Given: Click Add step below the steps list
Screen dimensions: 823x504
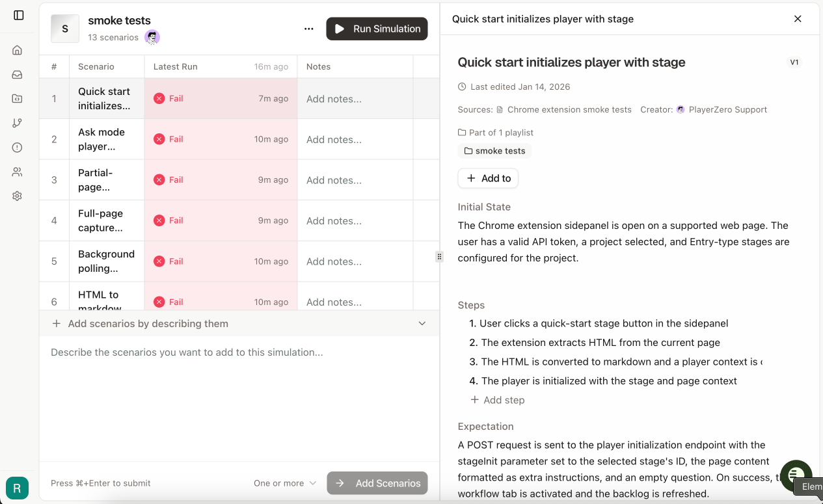Looking at the screenshot, I should tap(498, 400).
